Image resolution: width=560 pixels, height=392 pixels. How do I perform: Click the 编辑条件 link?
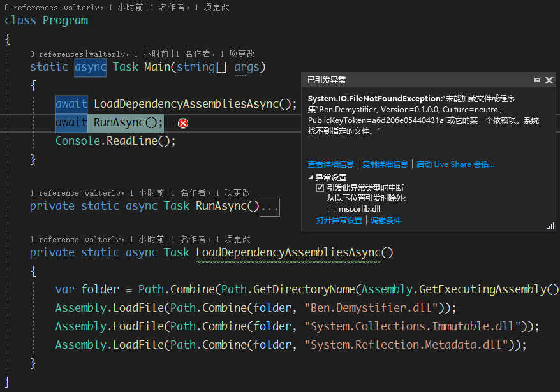[x=386, y=221]
